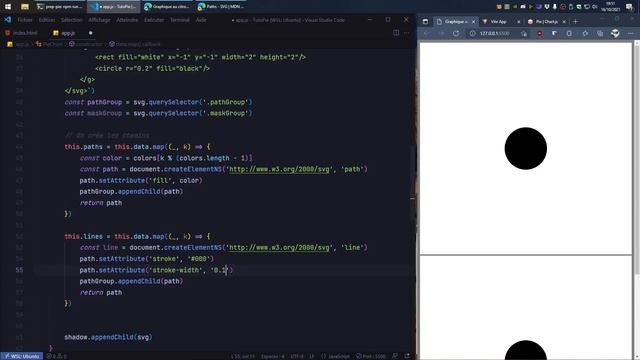Viewport: 640px width, 360px height.
Task: Reload the browser page
Action: coord(456,33)
